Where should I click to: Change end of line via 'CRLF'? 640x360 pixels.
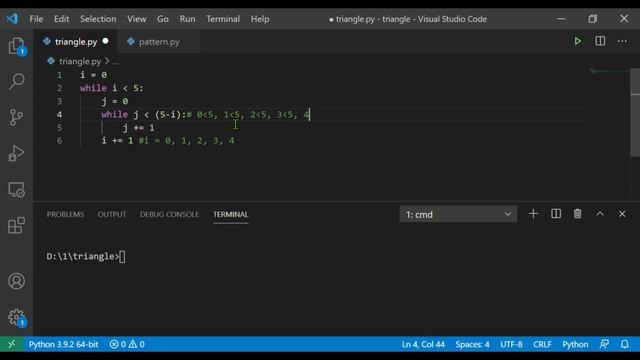[542, 344]
